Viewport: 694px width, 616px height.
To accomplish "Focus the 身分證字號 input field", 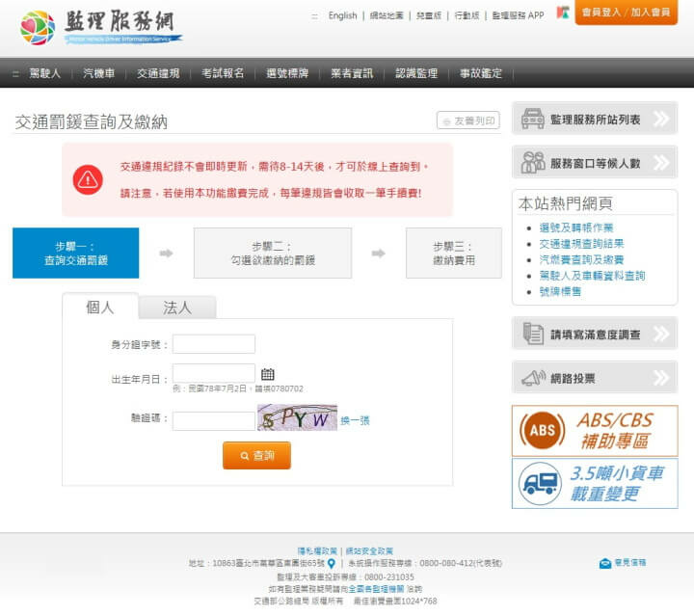I will [214, 344].
